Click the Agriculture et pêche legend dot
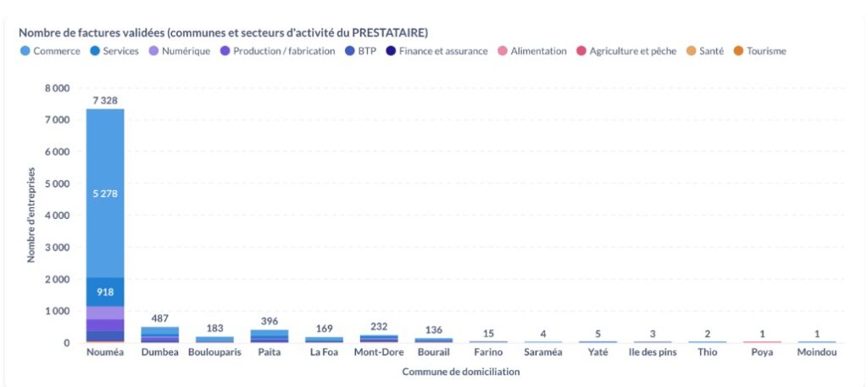868x387 pixels. coord(581,51)
